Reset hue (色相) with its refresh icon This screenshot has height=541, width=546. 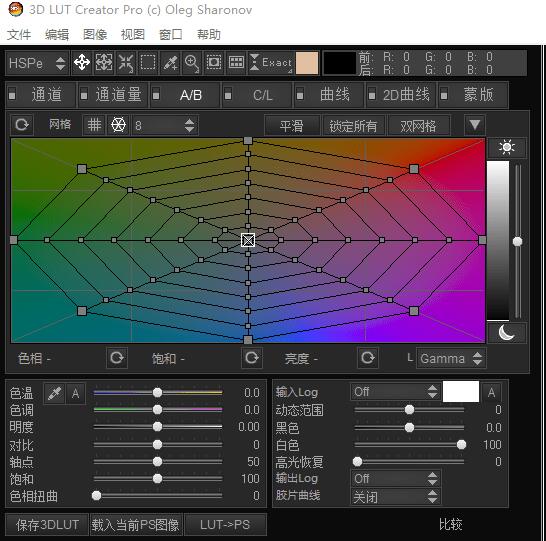[x=117, y=358]
